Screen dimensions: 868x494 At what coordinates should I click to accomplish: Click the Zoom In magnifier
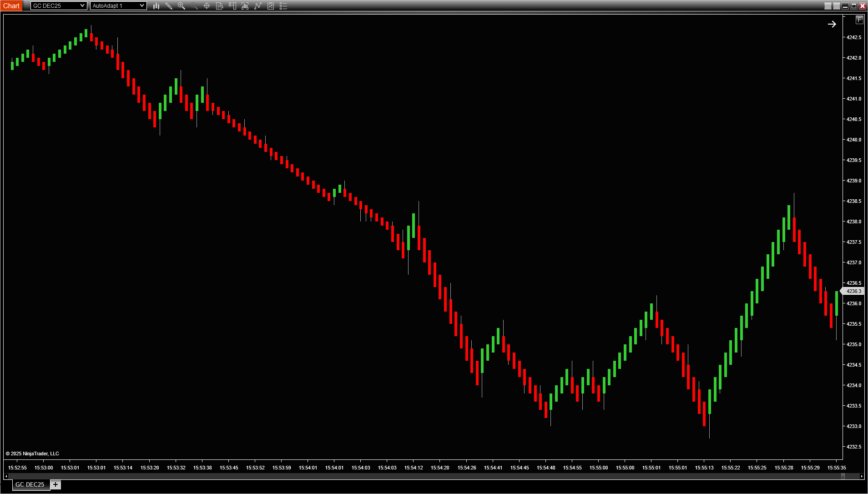click(182, 6)
